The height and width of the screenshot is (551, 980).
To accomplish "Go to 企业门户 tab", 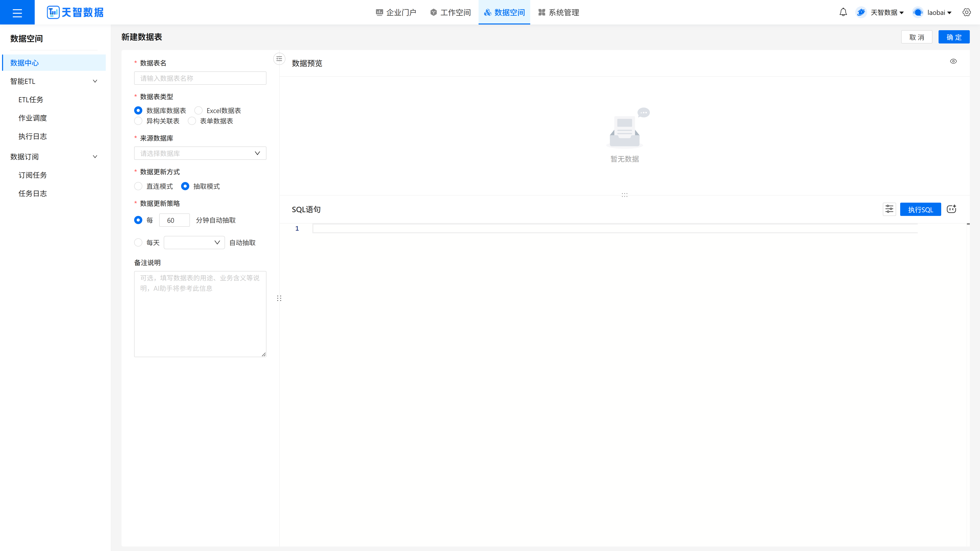I will click(x=396, y=12).
